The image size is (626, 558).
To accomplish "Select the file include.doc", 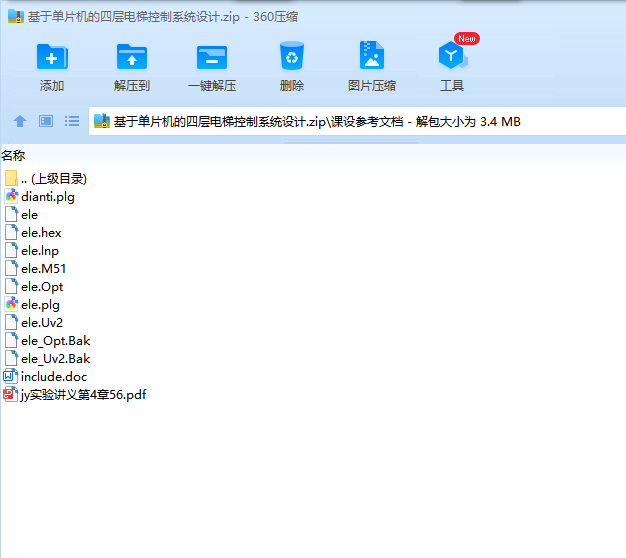I will click(x=54, y=377).
